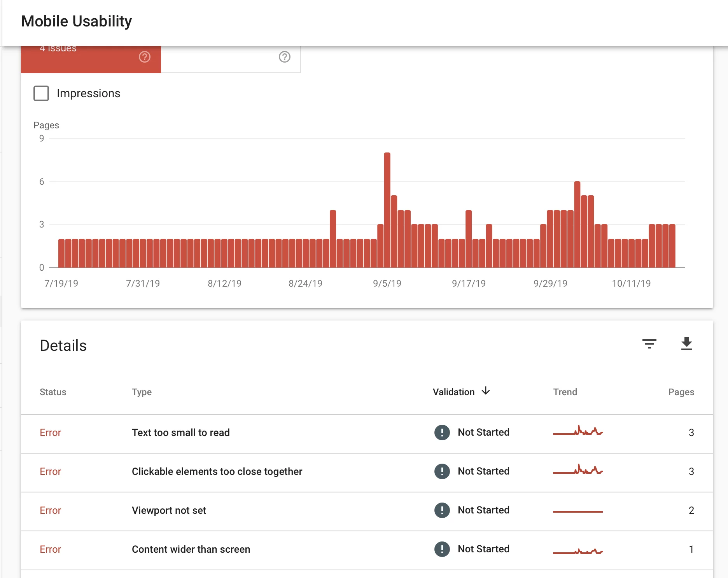Click the Not Started icon for Text too small
The height and width of the screenshot is (578, 728).
[442, 433]
